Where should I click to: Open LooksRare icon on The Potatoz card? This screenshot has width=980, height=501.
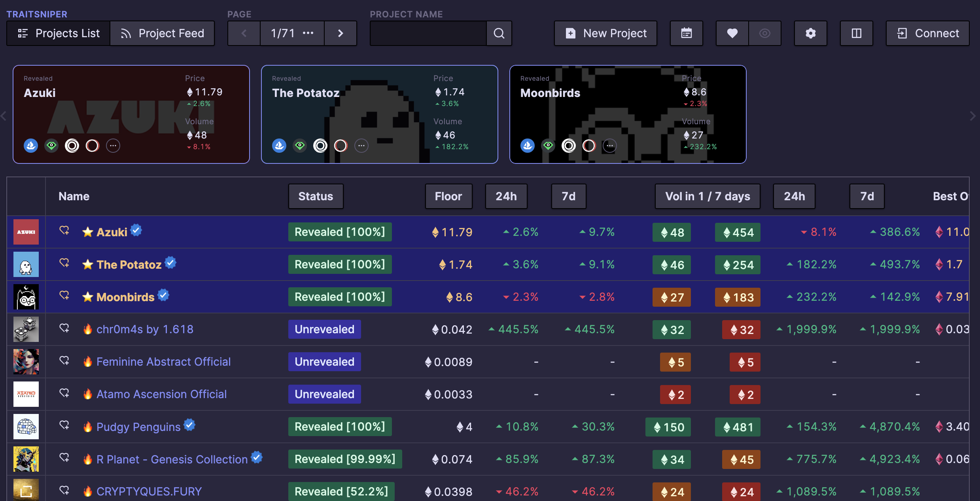coord(300,146)
